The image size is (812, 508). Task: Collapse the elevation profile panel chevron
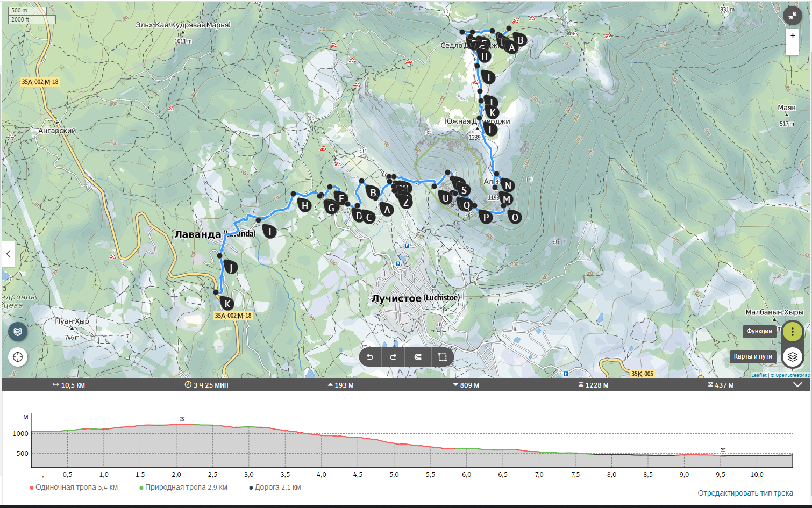(x=797, y=385)
